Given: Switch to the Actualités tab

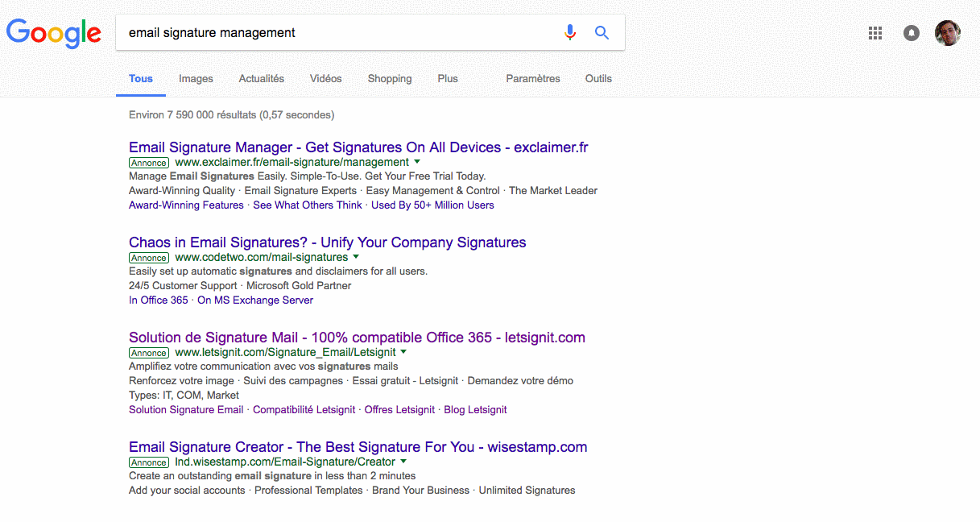Looking at the screenshot, I should click(262, 79).
